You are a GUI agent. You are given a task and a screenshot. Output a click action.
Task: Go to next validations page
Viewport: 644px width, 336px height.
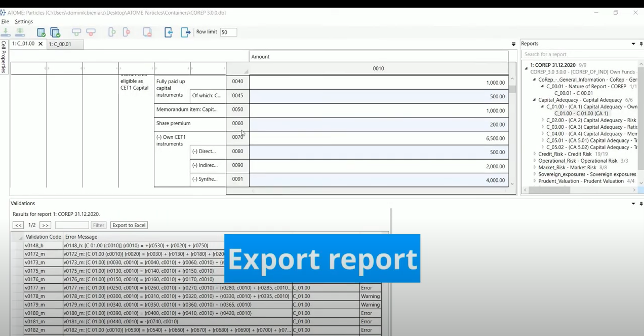(x=45, y=226)
